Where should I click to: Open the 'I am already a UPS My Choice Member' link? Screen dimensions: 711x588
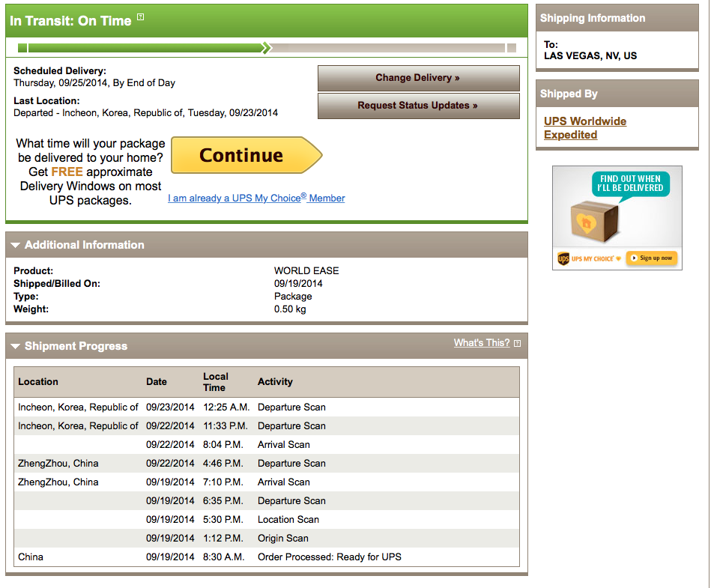(x=256, y=198)
